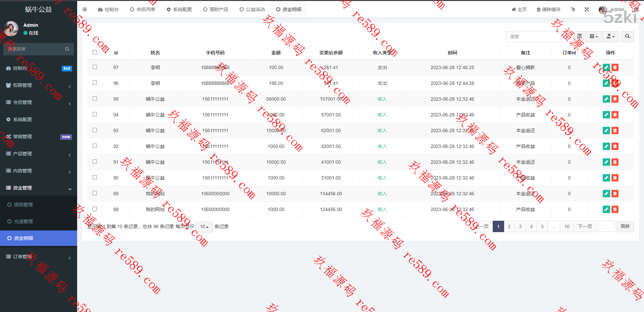Delete record 88 with the trash icon

pyautogui.click(x=615, y=209)
